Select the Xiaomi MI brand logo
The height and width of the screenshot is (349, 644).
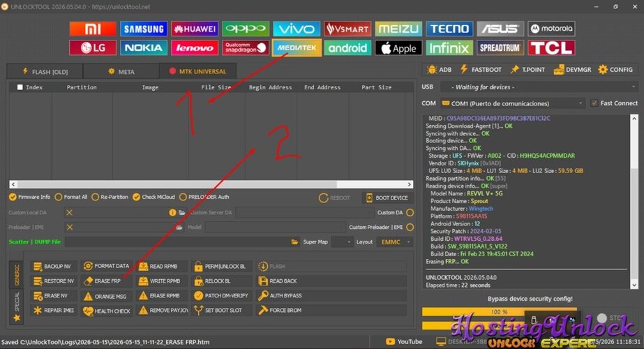point(93,29)
